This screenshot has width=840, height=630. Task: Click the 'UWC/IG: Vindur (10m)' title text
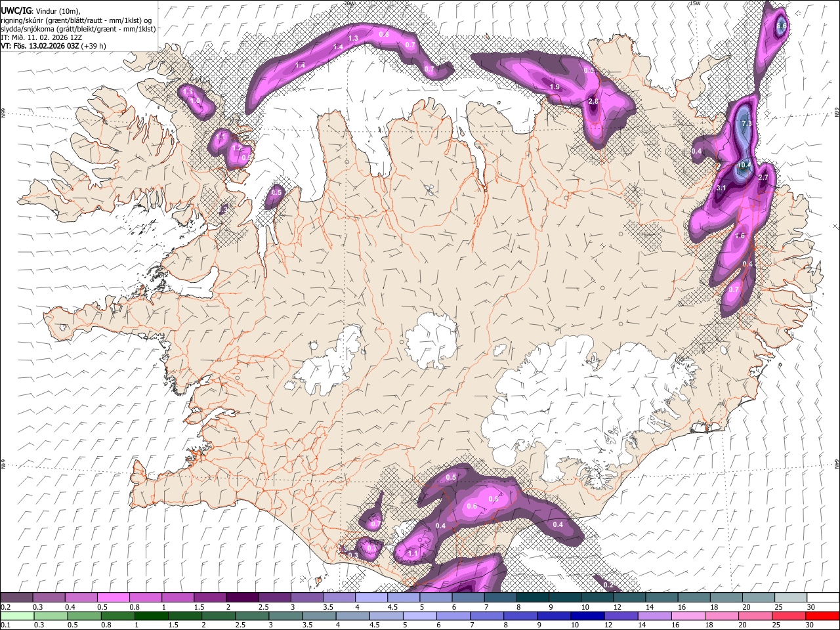41,11
